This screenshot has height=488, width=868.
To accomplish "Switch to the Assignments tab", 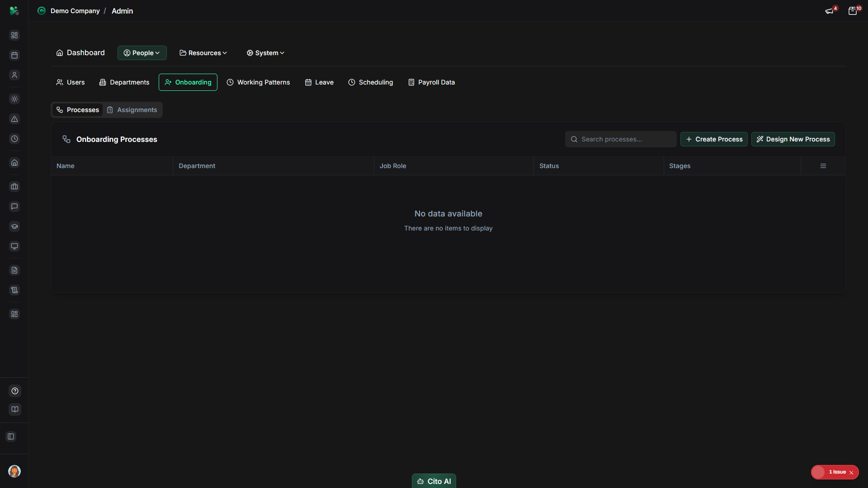I will [x=132, y=109].
